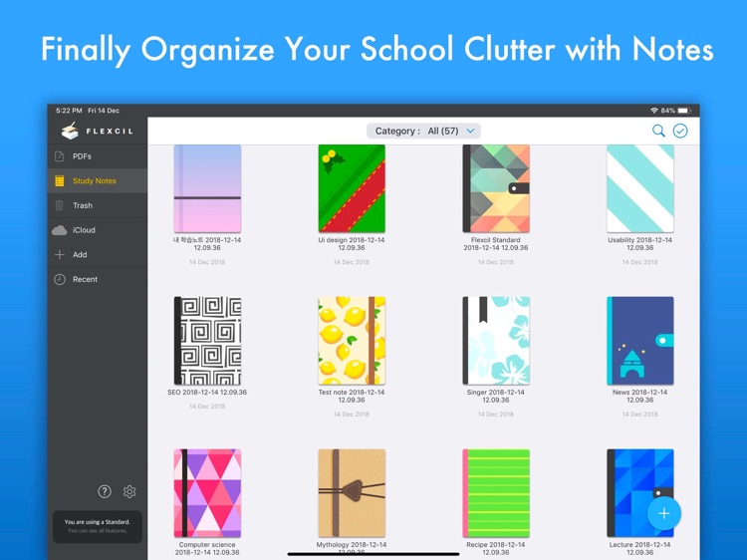Open the green striped Recipe notebook
The image size is (747, 560).
(496, 493)
